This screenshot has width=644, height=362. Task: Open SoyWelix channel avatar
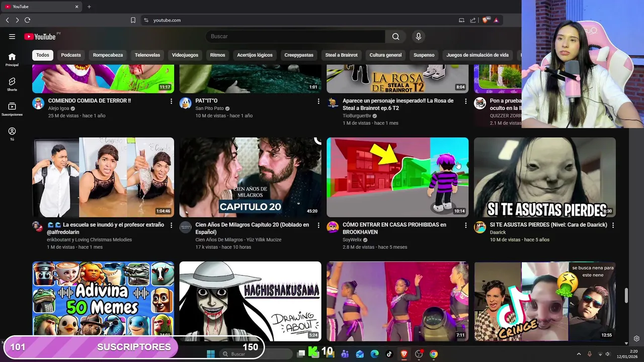click(333, 227)
